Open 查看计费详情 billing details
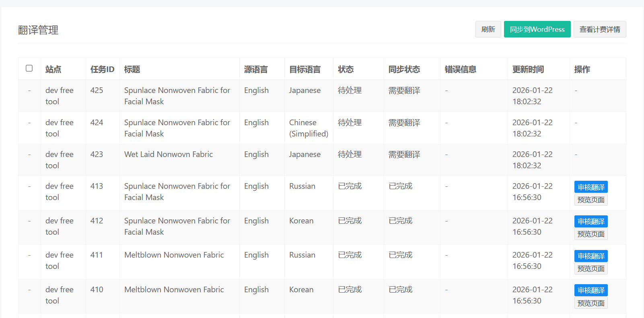Screen dimensions: 644x318 click(x=599, y=29)
